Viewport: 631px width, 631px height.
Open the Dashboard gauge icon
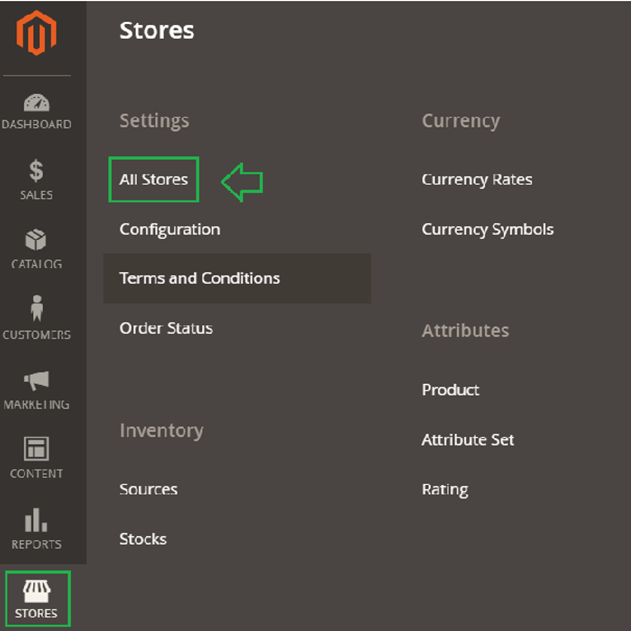point(36,103)
